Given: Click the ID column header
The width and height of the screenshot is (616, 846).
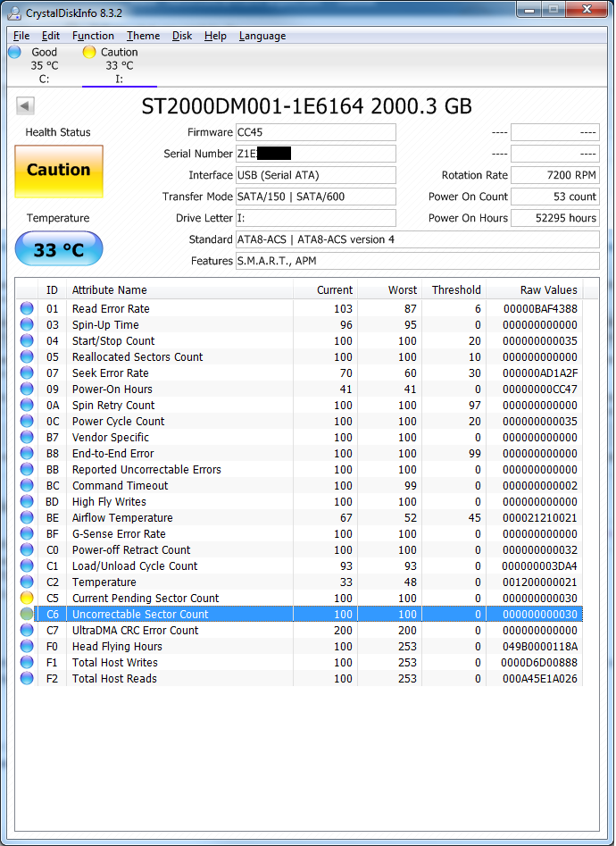Looking at the screenshot, I should tap(52, 290).
